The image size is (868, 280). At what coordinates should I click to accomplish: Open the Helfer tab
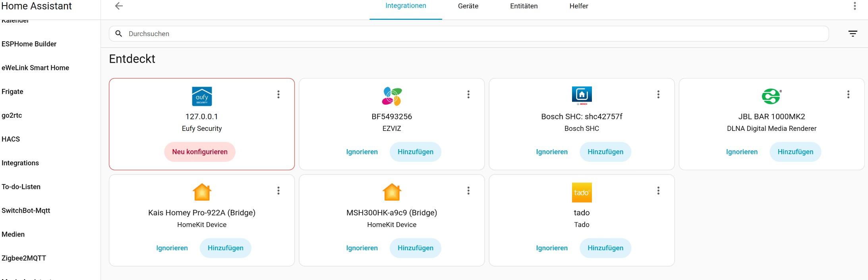578,6
